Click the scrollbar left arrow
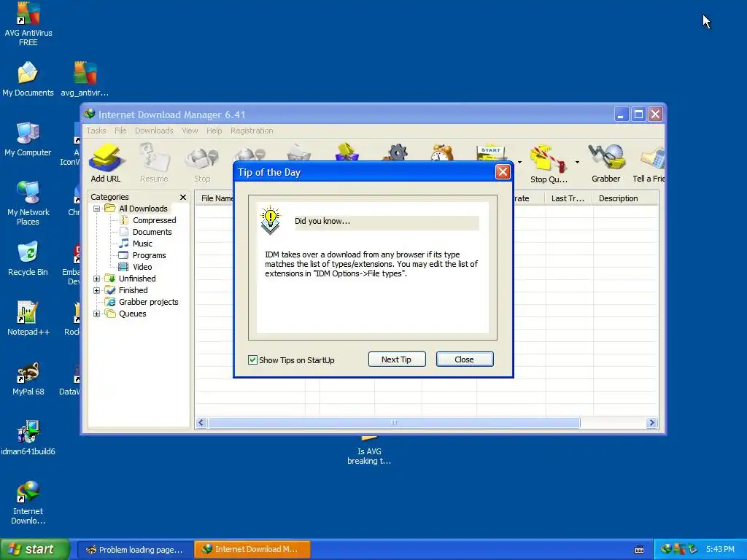 pos(201,423)
